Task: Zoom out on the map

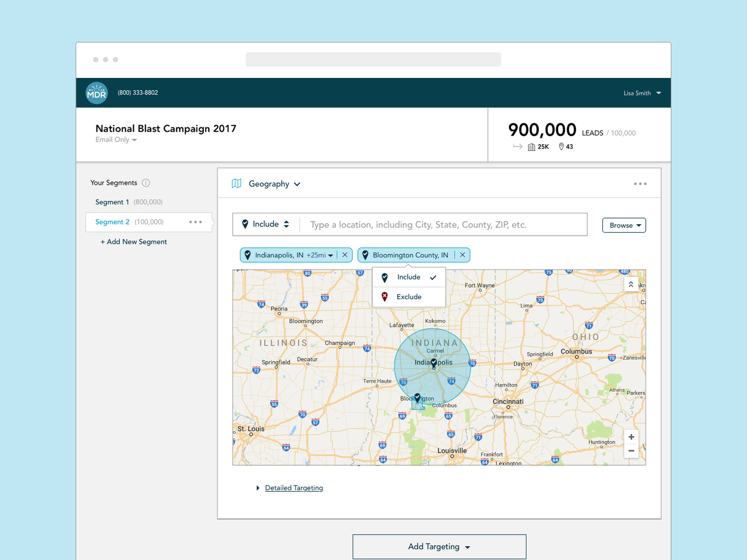Action: coord(631,451)
